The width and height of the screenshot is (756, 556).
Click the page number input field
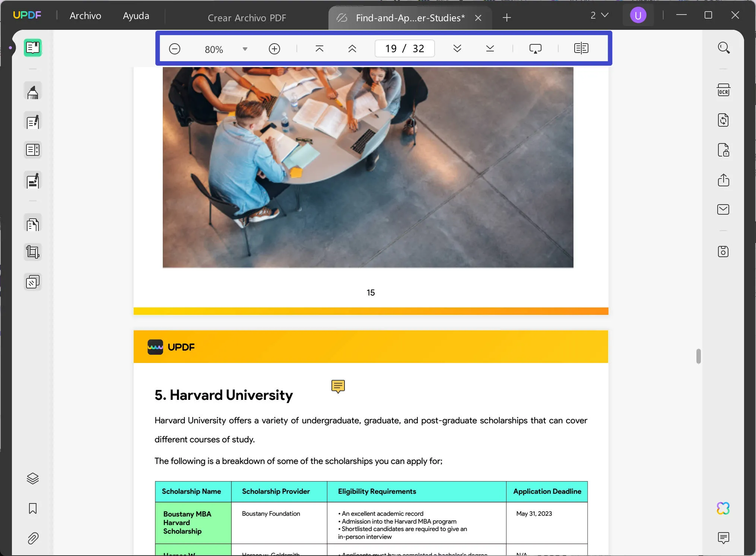coord(404,49)
